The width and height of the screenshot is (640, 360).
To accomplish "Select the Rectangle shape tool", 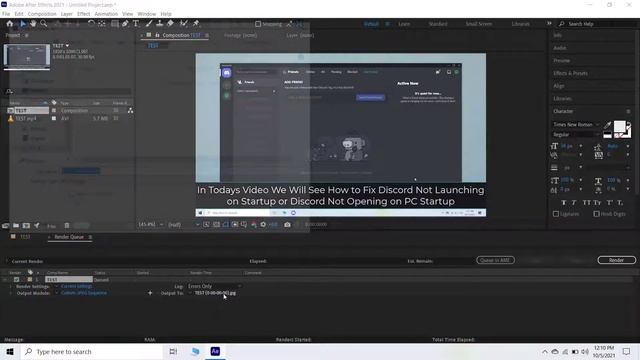I will (x=115, y=24).
